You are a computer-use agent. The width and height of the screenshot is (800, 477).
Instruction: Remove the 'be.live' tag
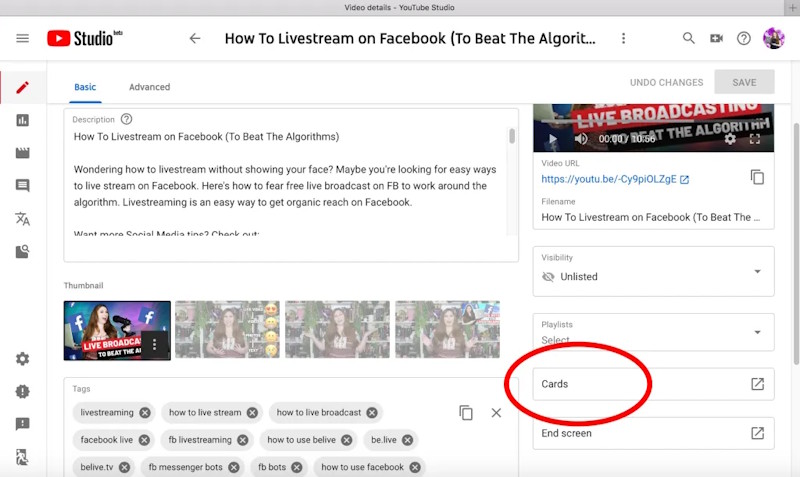click(x=407, y=440)
